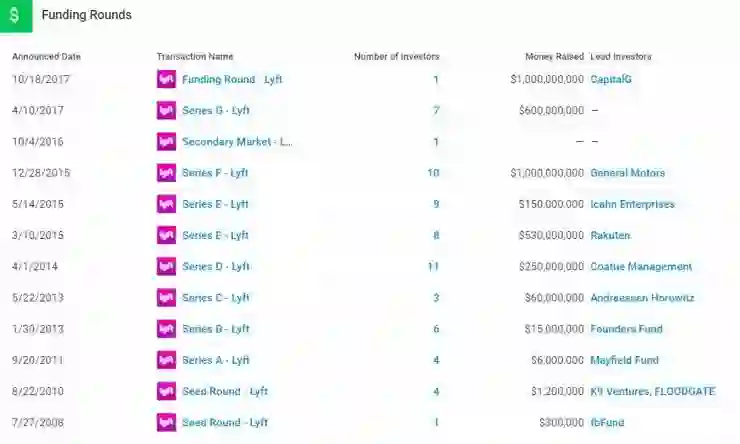Open lead investor Rakuten
The image size is (740, 444).
click(610, 235)
